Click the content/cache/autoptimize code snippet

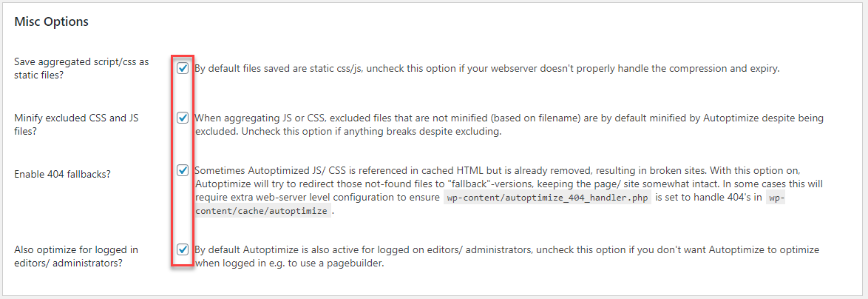[262, 212]
